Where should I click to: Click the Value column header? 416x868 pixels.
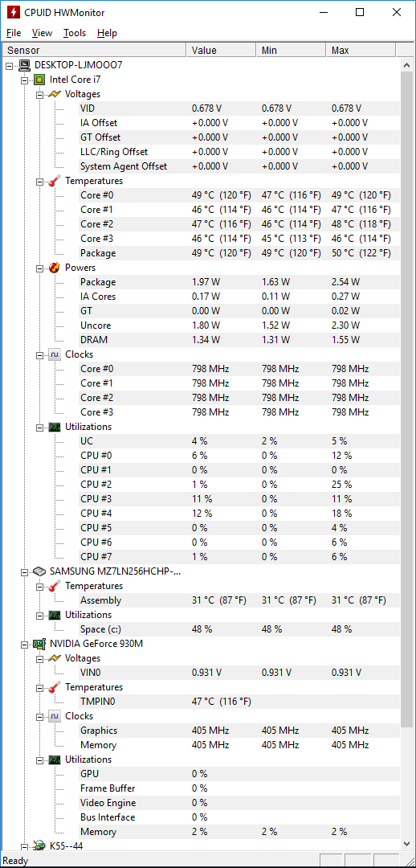point(222,51)
